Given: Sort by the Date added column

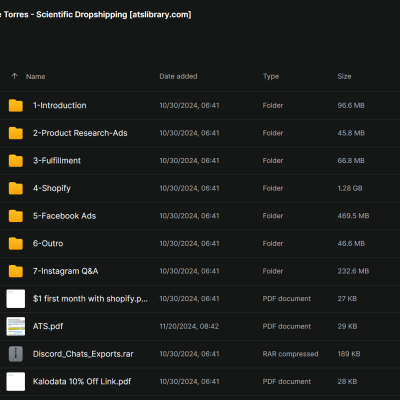Looking at the screenshot, I should click(178, 76).
